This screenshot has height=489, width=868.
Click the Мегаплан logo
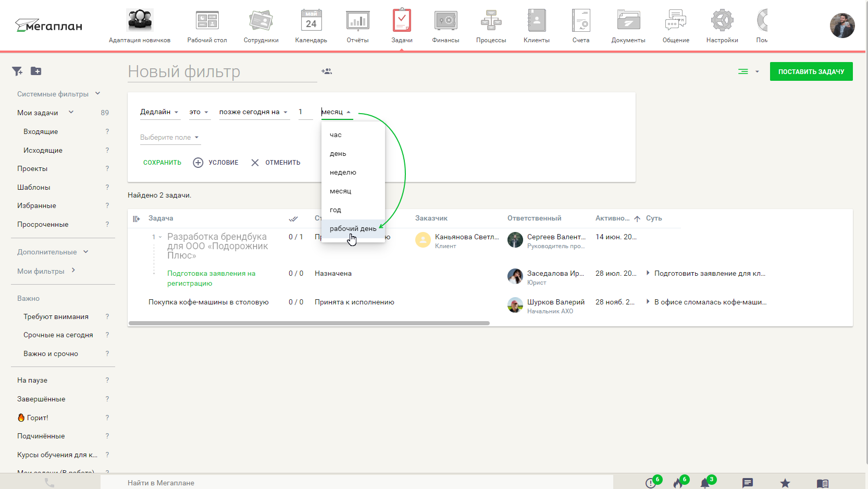48,26
